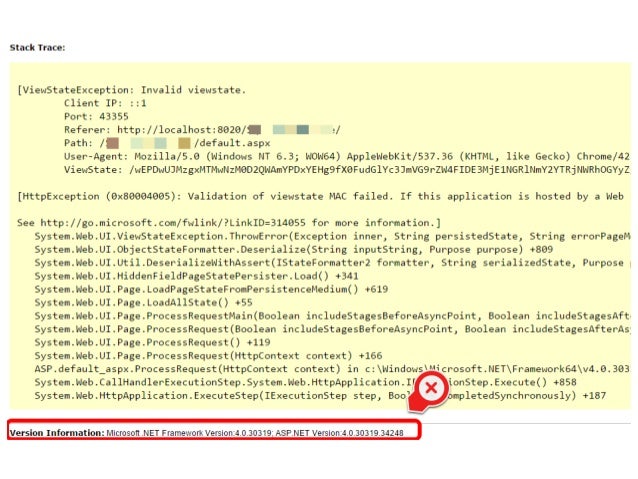Click the HiddenFieldPageStatePersister.Load() +341 line
The width and height of the screenshot is (638, 479).
click(x=197, y=276)
